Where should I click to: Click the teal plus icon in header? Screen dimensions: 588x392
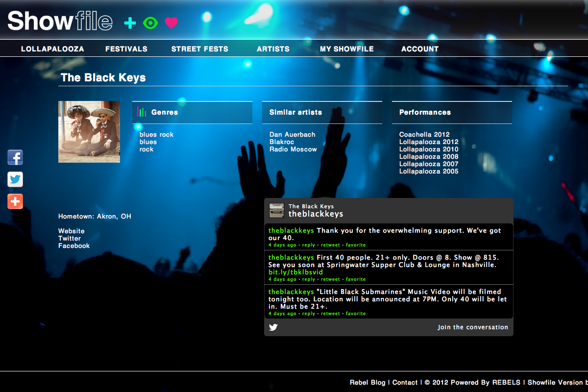coord(130,23)
